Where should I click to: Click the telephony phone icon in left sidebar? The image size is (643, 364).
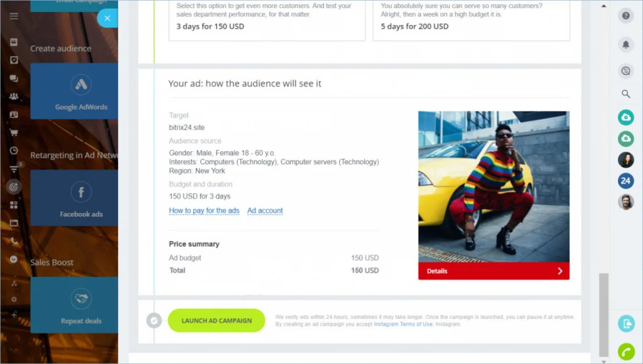(14, 241)
